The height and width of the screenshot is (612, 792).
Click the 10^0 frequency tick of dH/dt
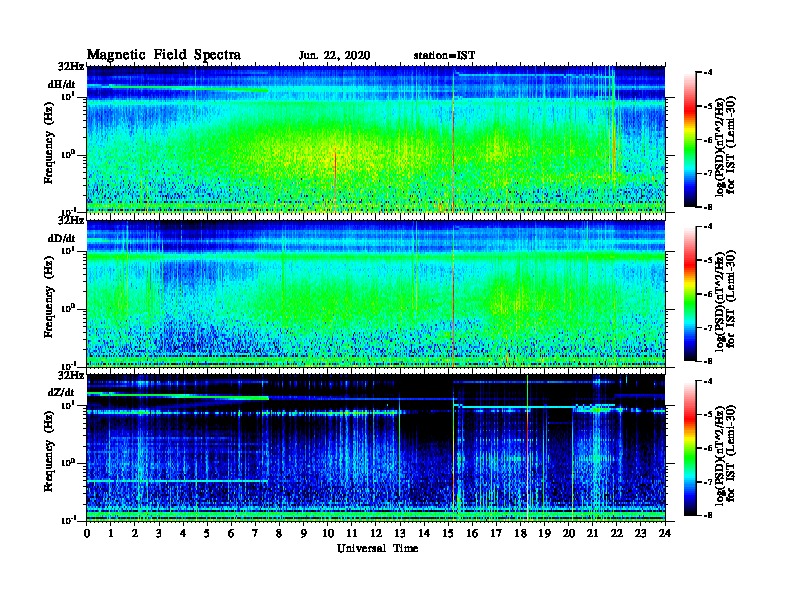click(67, 155)
